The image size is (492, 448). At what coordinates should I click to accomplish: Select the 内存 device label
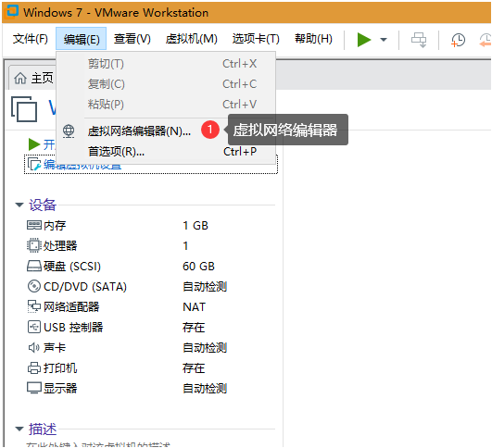[x=55, y=226]
